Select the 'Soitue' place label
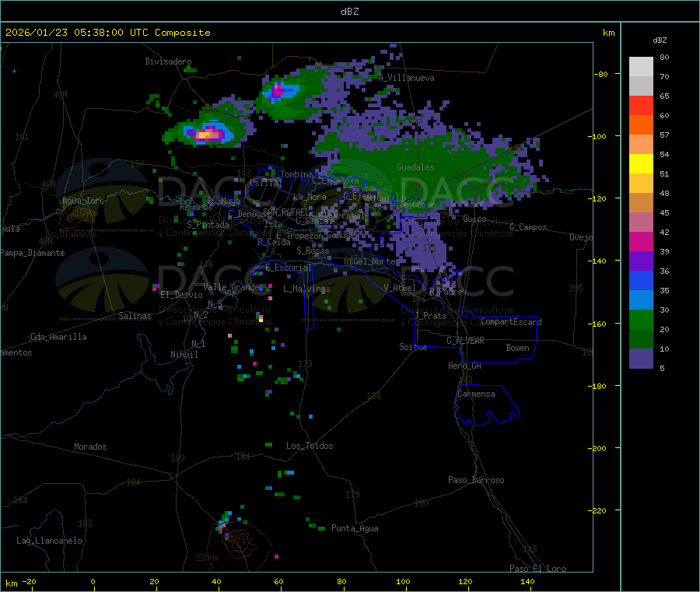 (413, 347)
